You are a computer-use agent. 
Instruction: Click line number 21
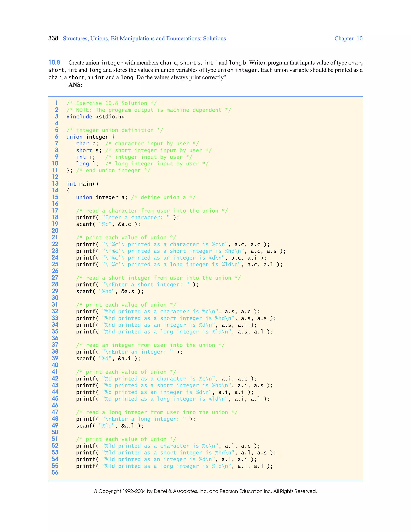pyautogui.click(x=55, y=237)
